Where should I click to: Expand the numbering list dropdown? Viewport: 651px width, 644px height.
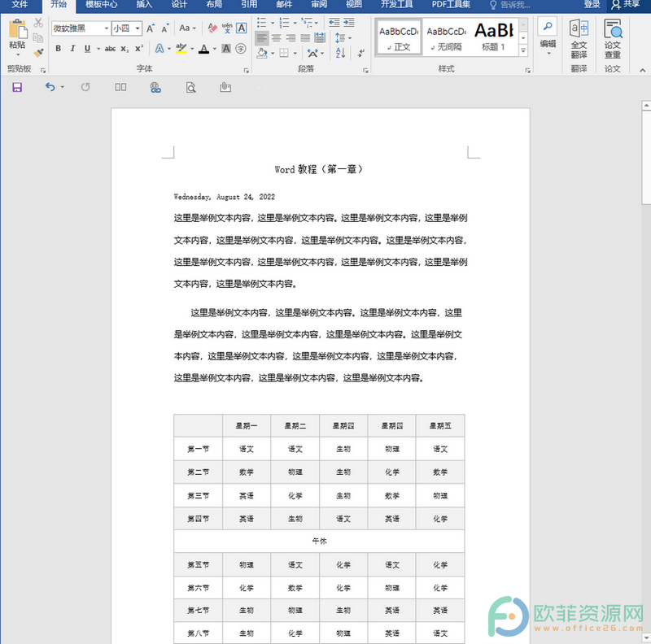click(x=295, y=23)
